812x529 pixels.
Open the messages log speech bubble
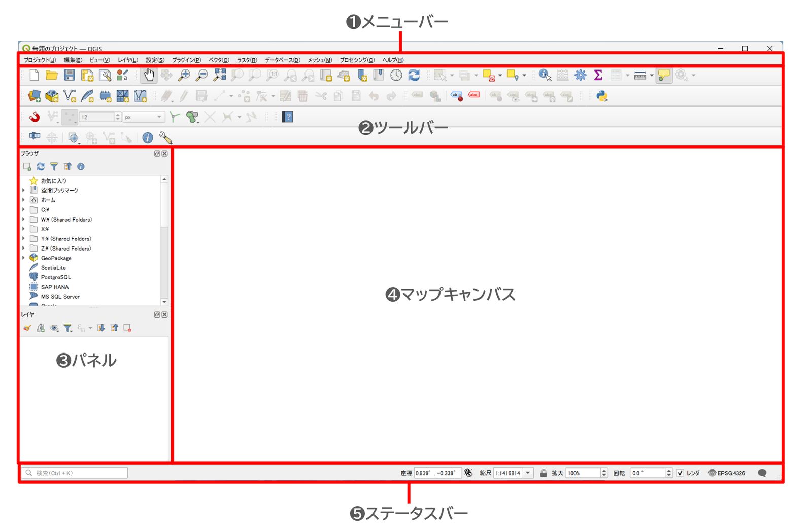coord(762,473)
